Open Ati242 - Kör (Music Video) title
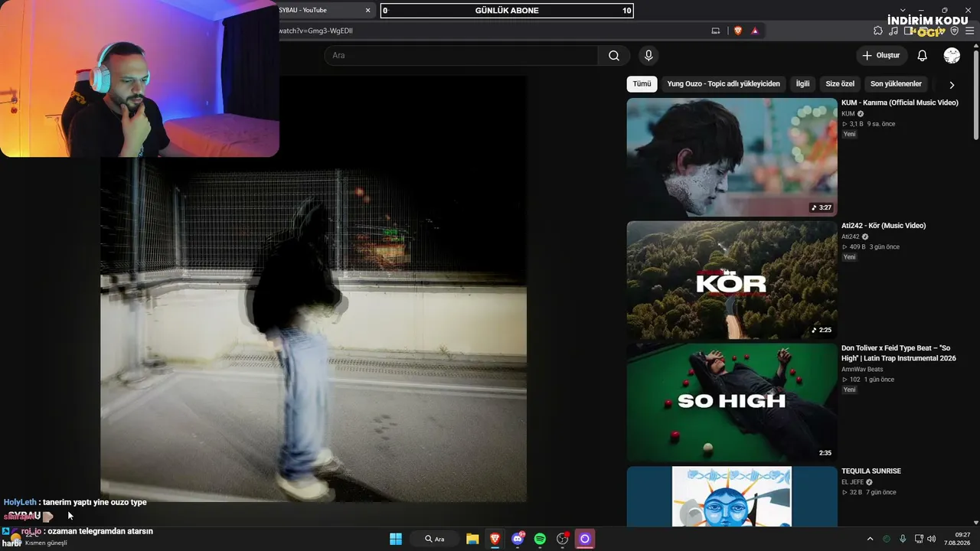The height and width of the screenshot is (551, 980). tap(884, 226)
